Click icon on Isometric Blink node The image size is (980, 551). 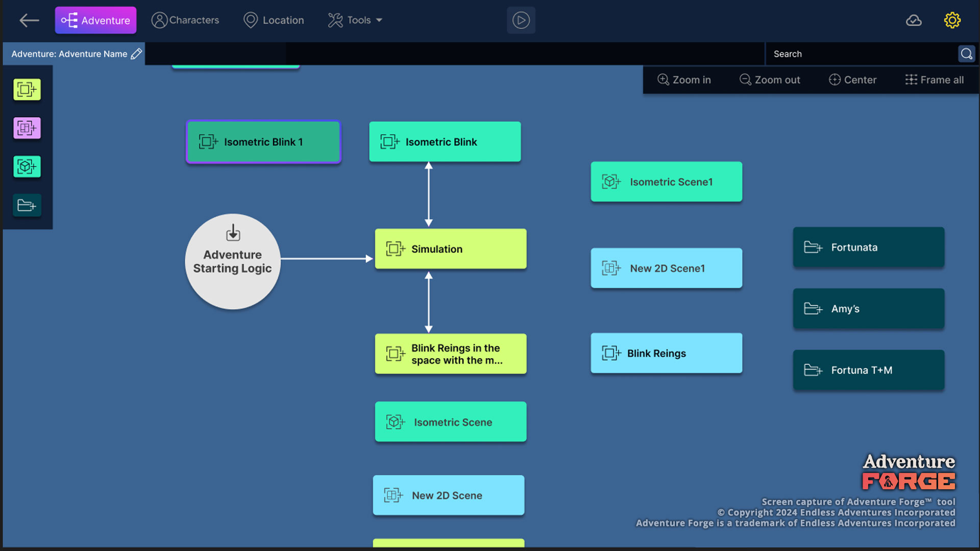click(390, 142)
